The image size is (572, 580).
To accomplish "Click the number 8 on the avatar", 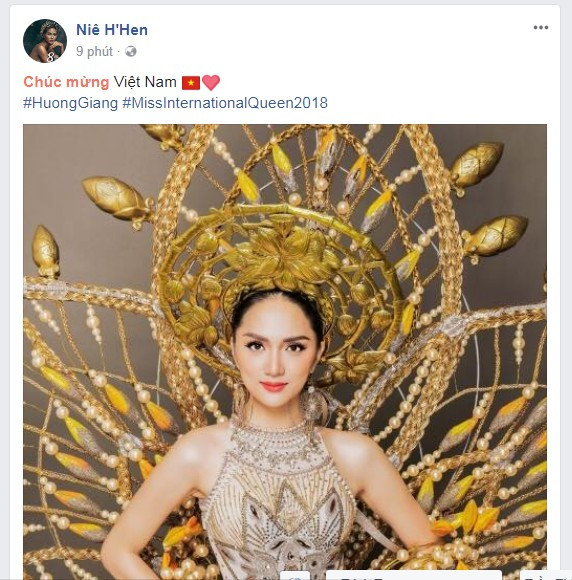I will pos(51,57).
